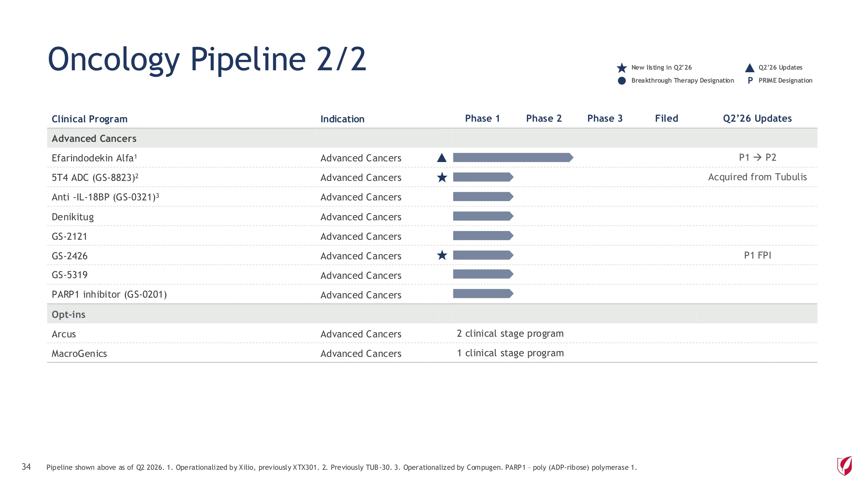The height and width of the screenshot is (488, 868).
Task: Click the P1 FPI update text
Action: 757,255
